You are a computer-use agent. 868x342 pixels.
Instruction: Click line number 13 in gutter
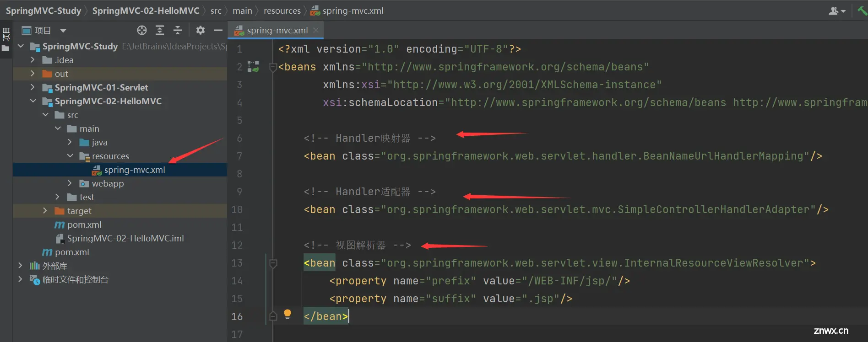237,263
